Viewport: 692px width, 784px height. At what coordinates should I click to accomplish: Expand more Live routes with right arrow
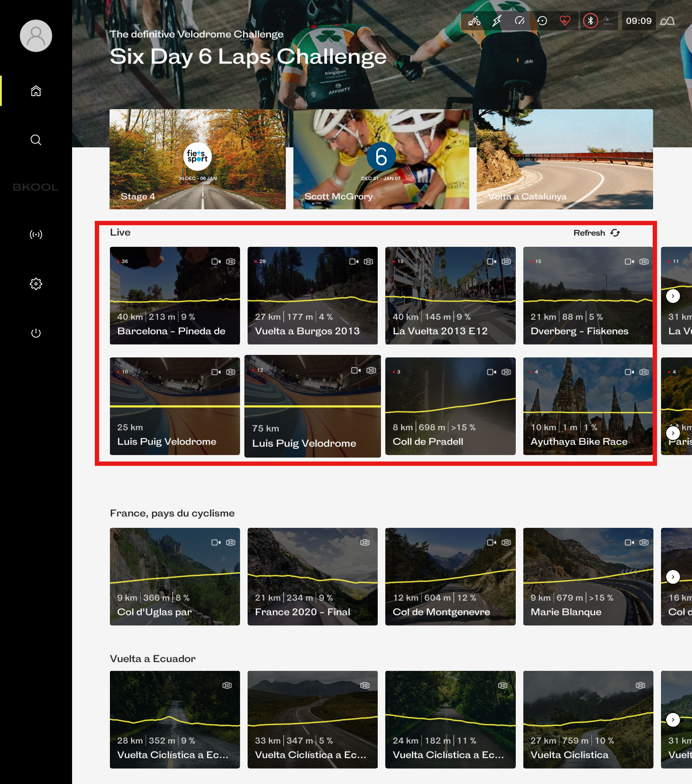[673, 296]
